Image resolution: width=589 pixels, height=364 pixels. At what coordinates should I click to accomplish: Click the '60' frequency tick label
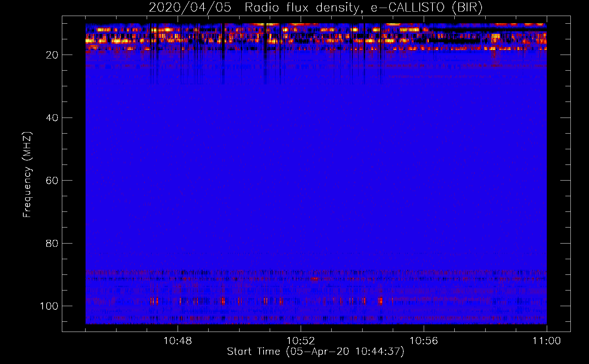[52, 181]
